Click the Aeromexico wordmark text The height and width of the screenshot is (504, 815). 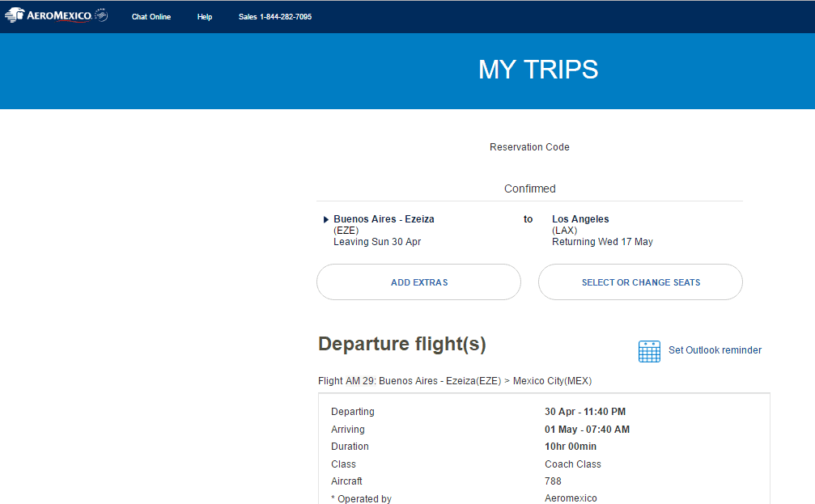[59, 16]
